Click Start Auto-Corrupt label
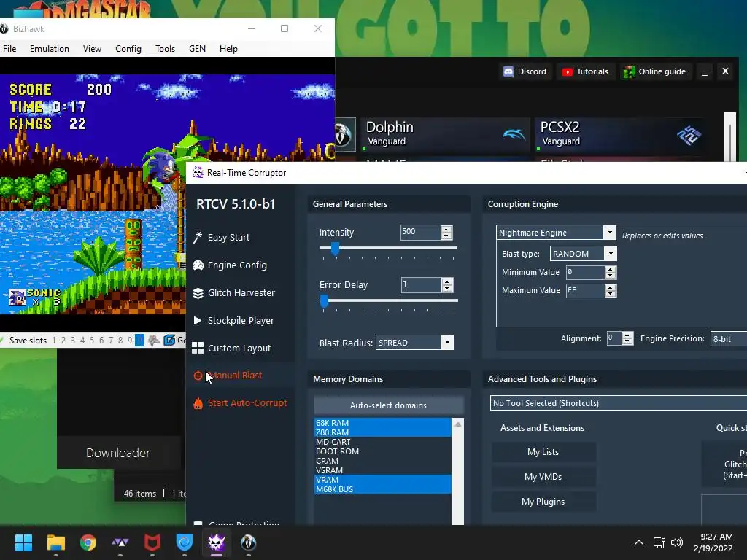Viewport: 747px width, 560px height. [247, 402]
